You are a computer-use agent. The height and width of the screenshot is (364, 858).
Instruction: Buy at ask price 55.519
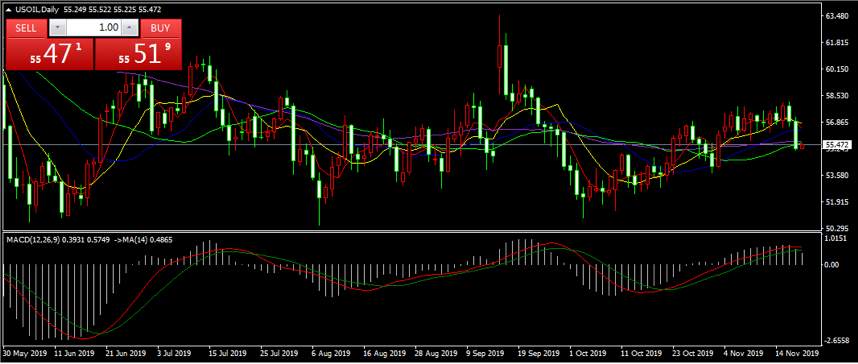point(138,54)
